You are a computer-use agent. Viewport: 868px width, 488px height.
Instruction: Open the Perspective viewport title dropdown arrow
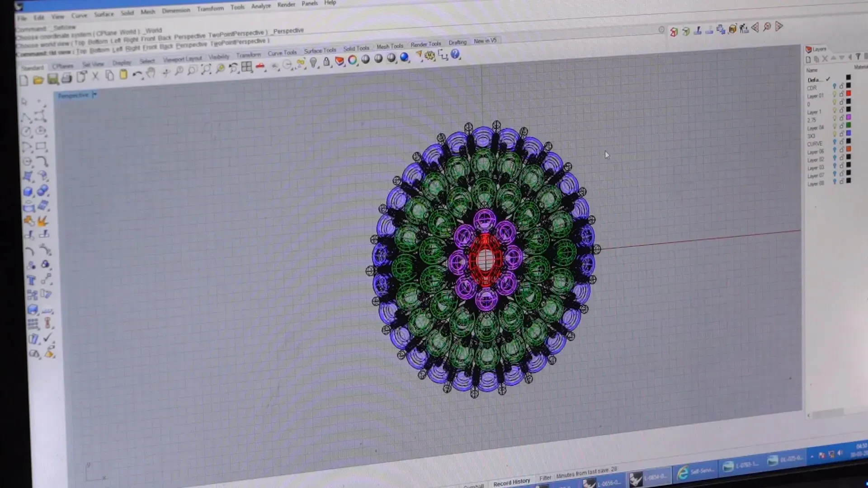tap(95, 94)
